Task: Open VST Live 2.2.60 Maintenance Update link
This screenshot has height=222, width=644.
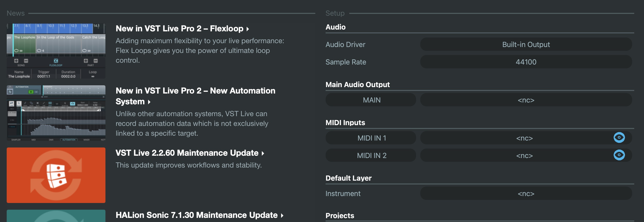Action: point(187,153)
